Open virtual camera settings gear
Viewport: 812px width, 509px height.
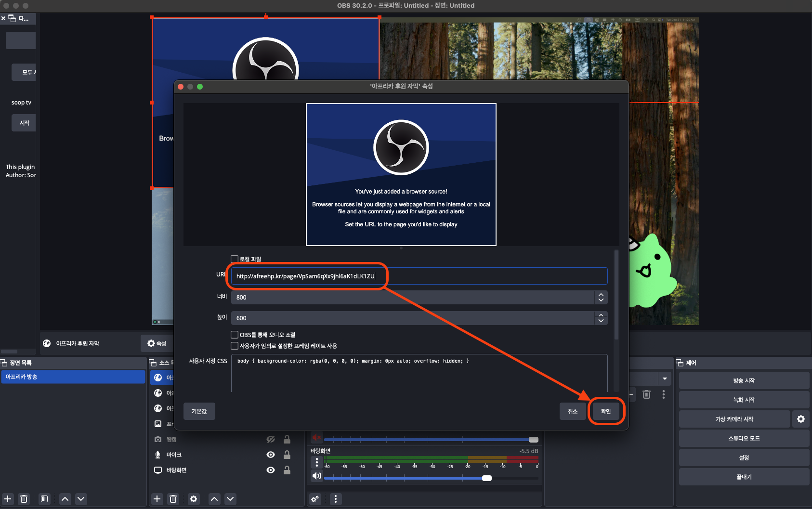pyautogui.click(x=800, y=419)
